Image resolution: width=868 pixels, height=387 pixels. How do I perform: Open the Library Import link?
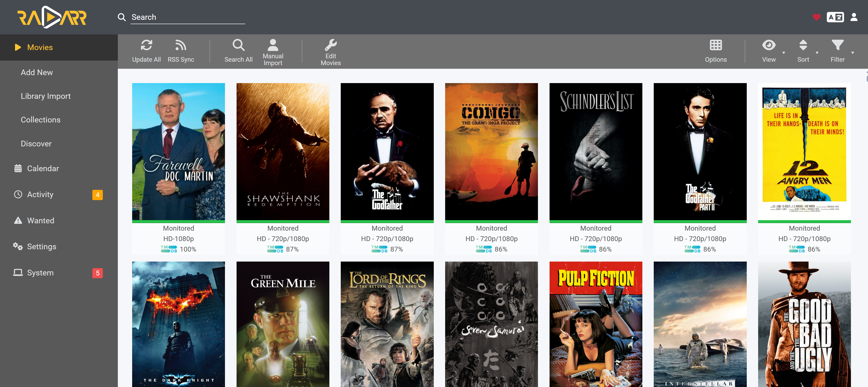(45, 96)
